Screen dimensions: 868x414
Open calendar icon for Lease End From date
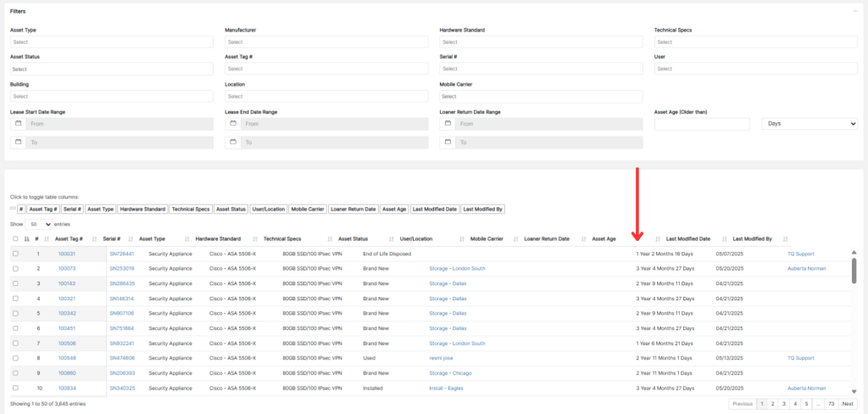click(233, 124)
